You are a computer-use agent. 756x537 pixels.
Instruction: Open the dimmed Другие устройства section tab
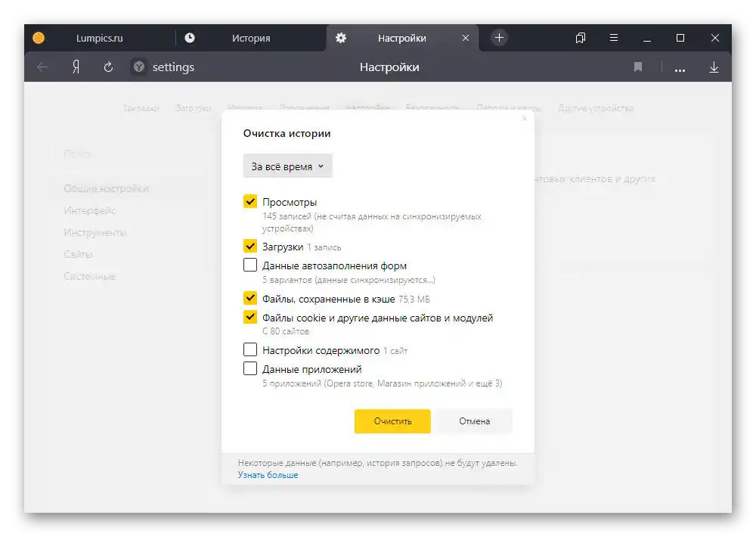tap(596, 108)
